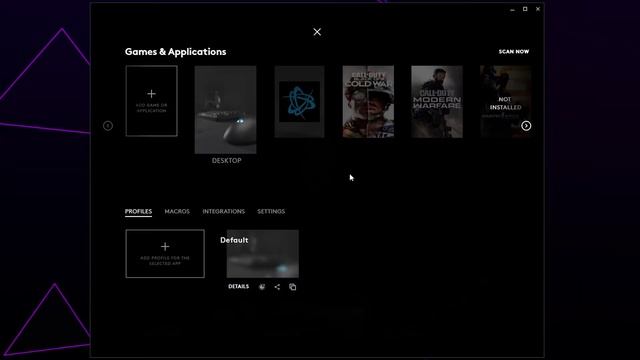Minimize the G HUB window

point(512,9)
